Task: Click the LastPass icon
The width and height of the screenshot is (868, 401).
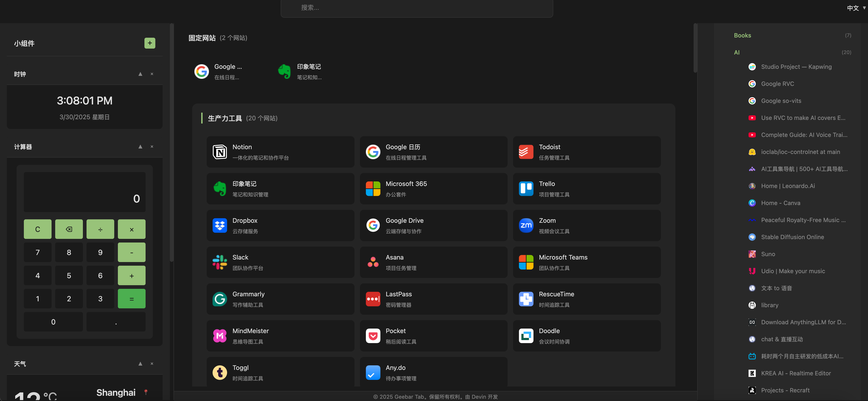Action: tap(373, 299)
